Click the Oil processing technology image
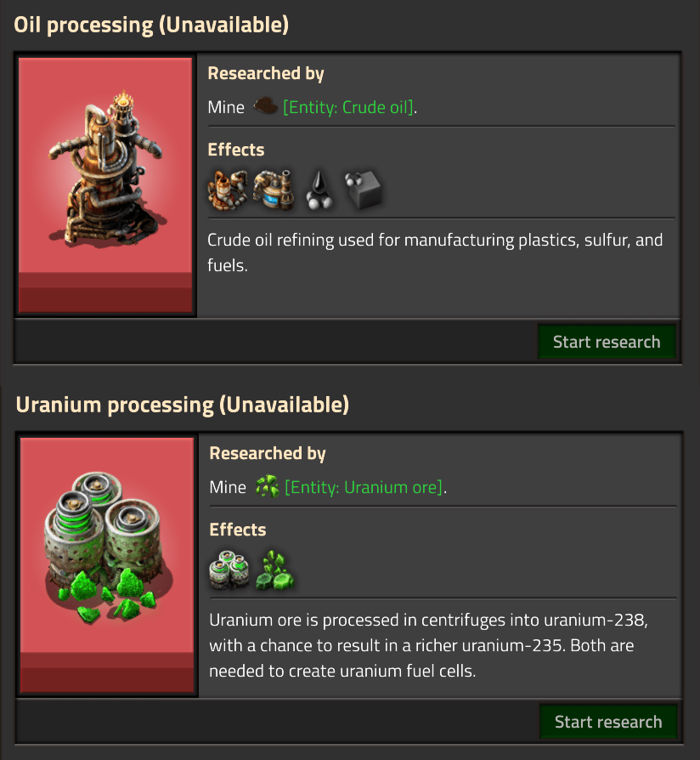Image resolution: width=700 pixels, height=760 pixels. pyautogui.click(x=106, y=185)
